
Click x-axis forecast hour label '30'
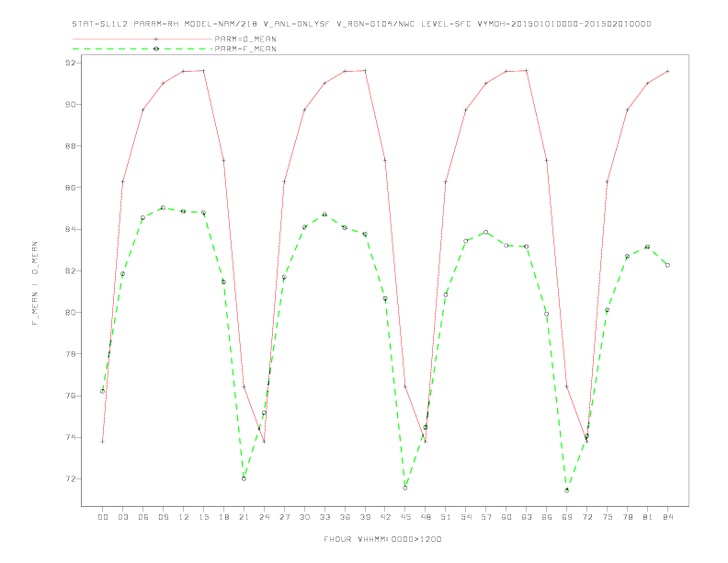(304, 517)
